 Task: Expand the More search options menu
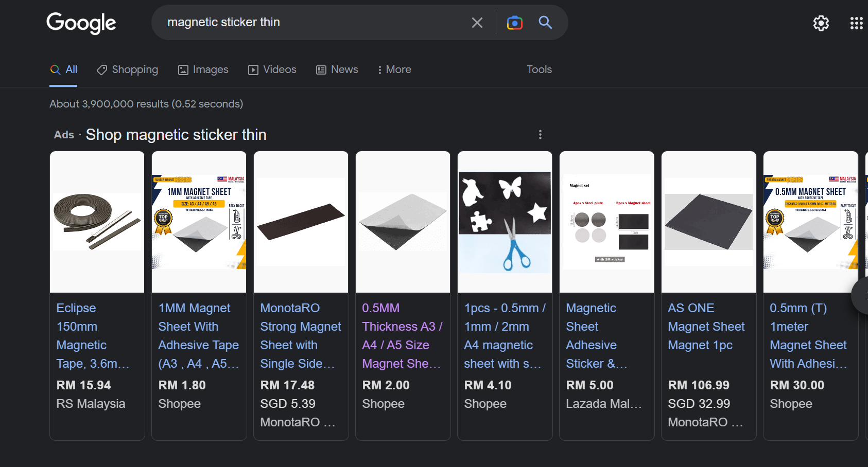(394, 69)
